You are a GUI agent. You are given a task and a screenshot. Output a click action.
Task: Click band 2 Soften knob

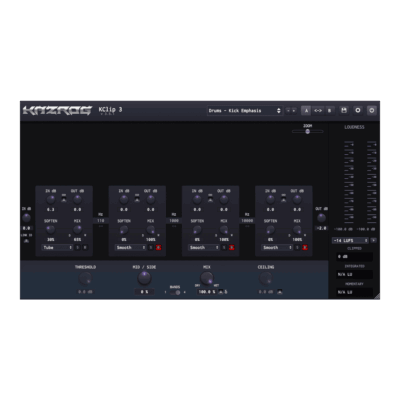pyautogui.click(x=124, y=230)
